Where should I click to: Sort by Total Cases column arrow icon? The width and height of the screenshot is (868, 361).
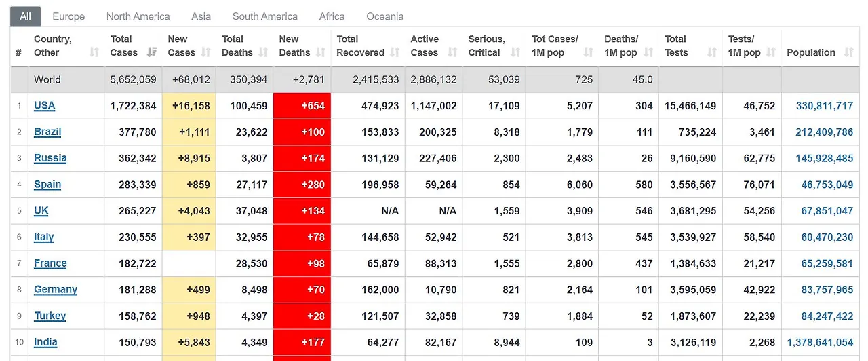pyautogui.click(x=153, y=52)
